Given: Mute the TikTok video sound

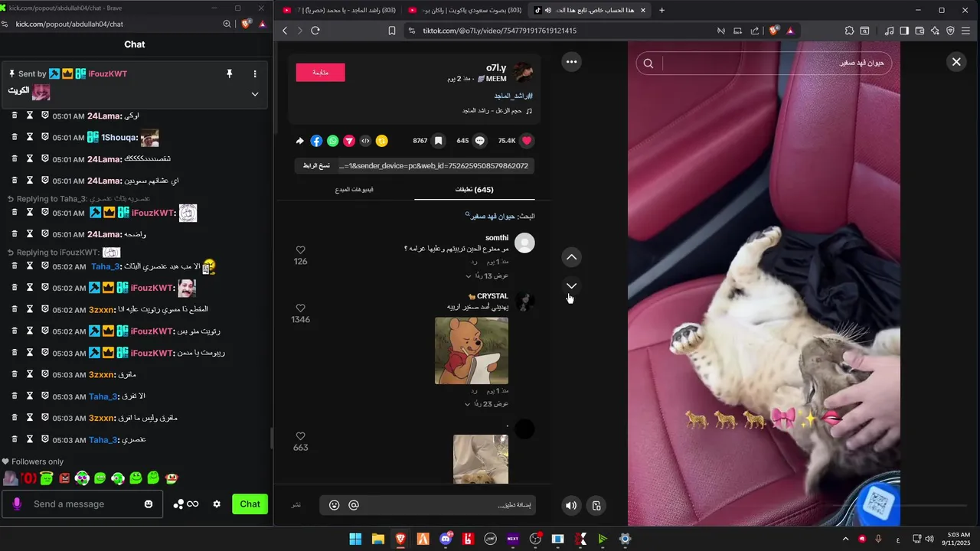Looking at the screenshot, I should (x=571, y=505).
